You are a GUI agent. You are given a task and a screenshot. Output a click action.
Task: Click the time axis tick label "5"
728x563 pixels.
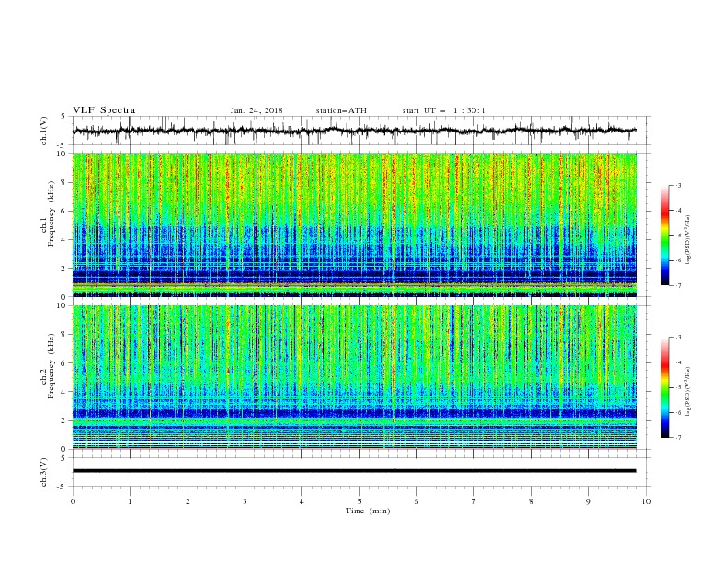point(359,501)
